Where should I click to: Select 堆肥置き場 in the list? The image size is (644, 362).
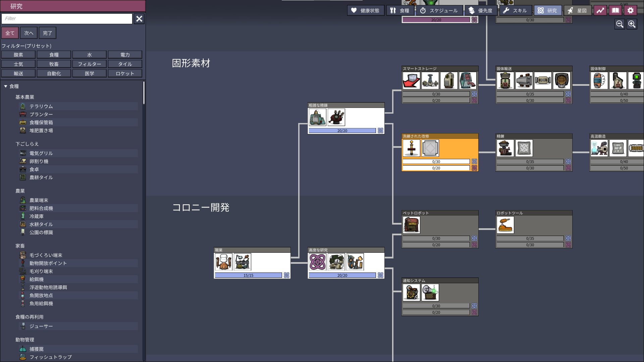(x=78, y=130)
